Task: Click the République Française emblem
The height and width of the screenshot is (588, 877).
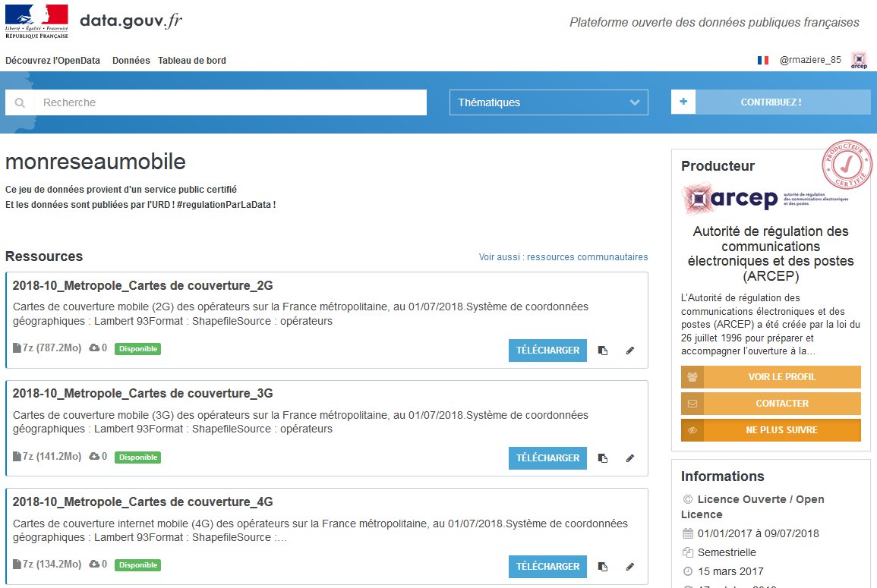Action: point(37,22)
